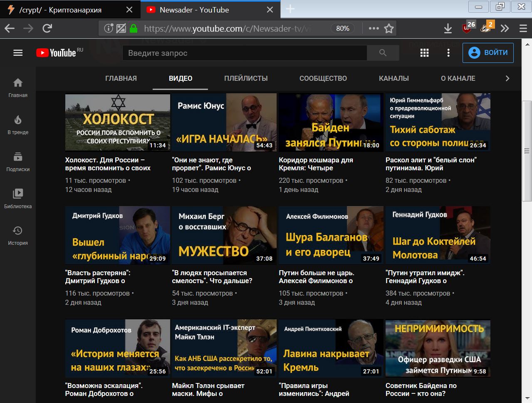Open the Тихий саботаж video thumbnail
The image size is (532, 403).
tap(438, 122)
